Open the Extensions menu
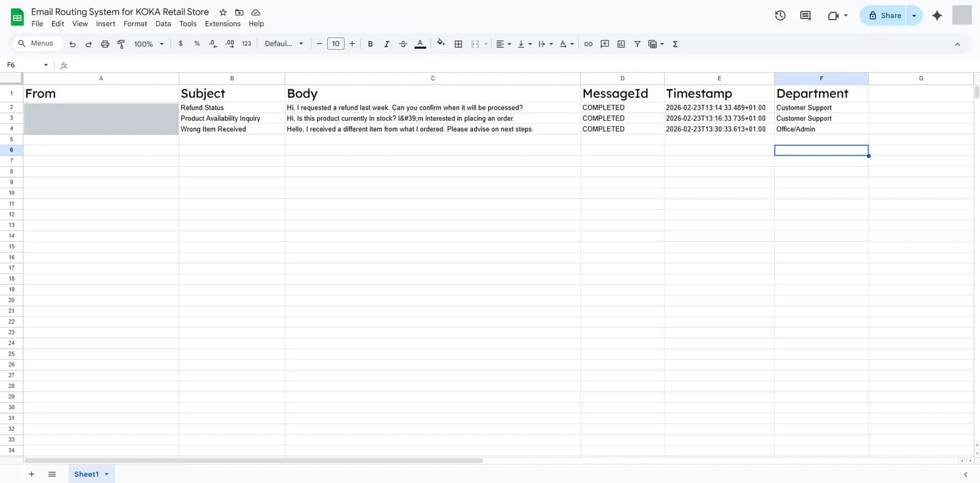 tap(222, 24)
